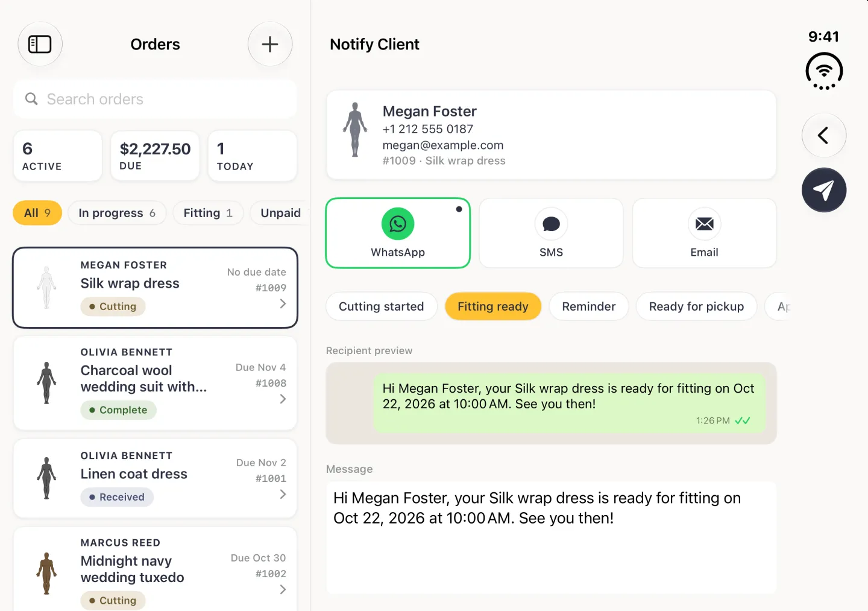
Task: Choose the Ready for pickup template
Action: [x=696, y=306]
